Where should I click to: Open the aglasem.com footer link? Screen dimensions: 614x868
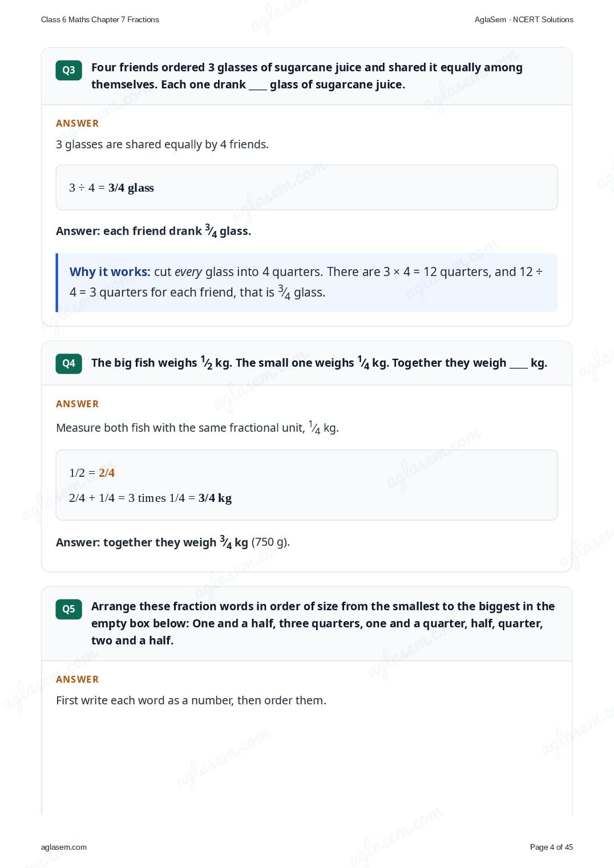click(64, 847)
